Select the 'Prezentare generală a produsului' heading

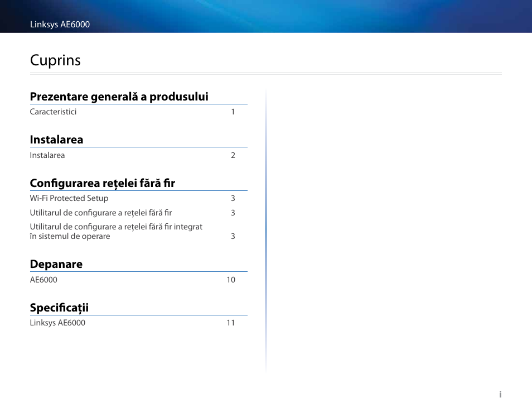coord(119,97)
